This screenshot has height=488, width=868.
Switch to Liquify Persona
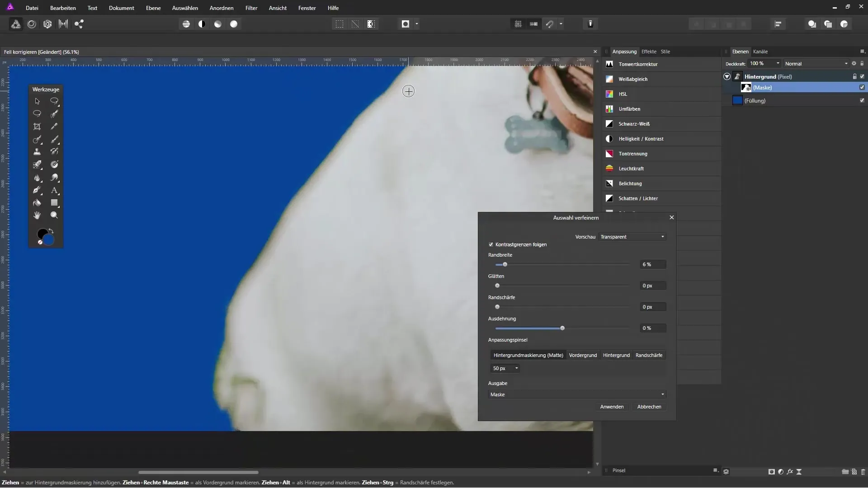click(32, 24)
